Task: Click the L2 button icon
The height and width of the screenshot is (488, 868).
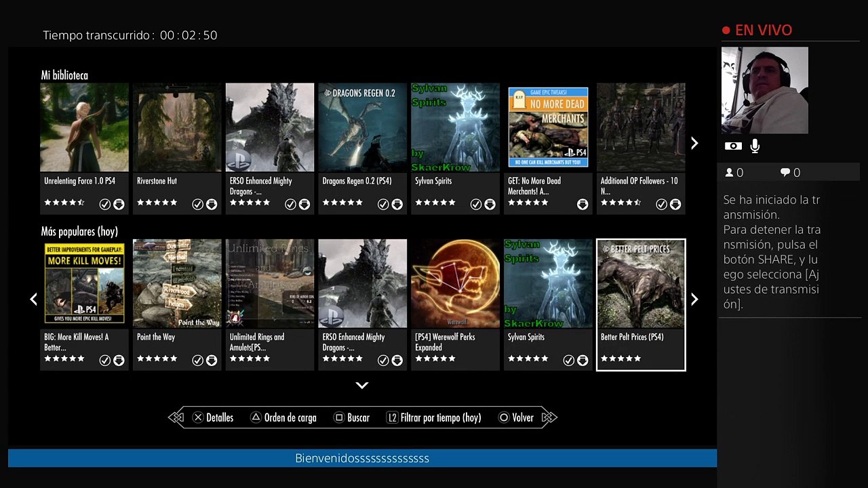Action: coord(392,418)
